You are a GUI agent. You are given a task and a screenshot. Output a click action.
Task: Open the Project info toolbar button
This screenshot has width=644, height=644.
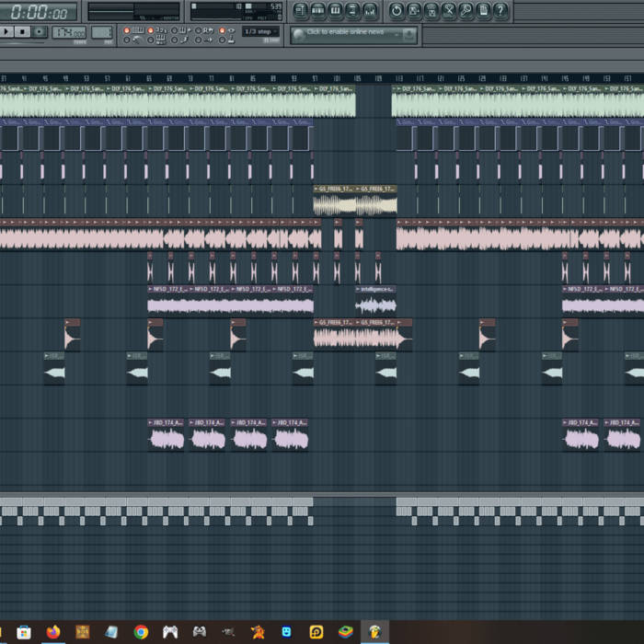(483, 11)
